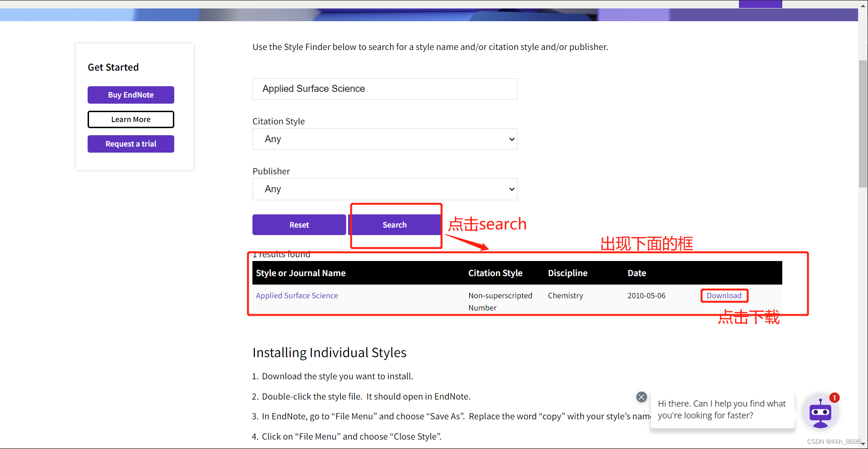Expand the Citation Style dropdown
Image resolution: width=868 pixels, height=449 pixels.
point(385,139)
